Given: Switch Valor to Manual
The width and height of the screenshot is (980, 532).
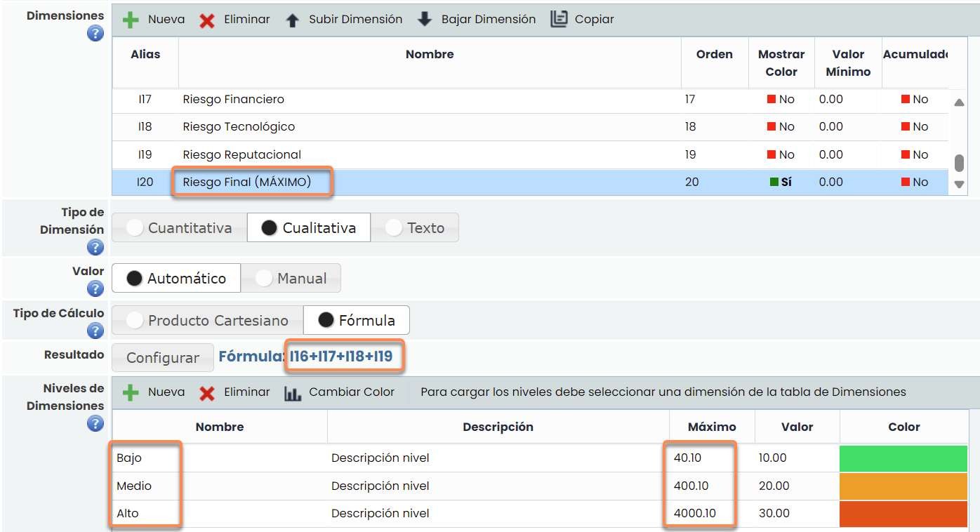Looking at the screenshot, I should (291, 279).
